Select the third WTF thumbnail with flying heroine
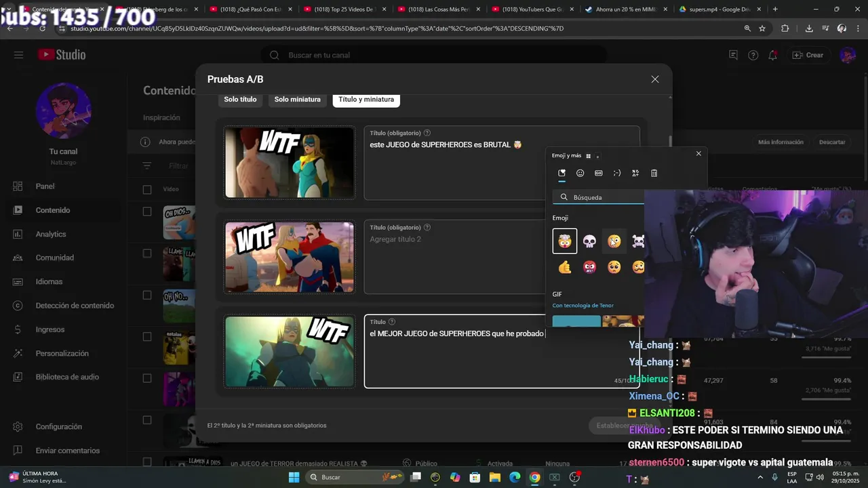The image size is (868, 488). point(290,351)
